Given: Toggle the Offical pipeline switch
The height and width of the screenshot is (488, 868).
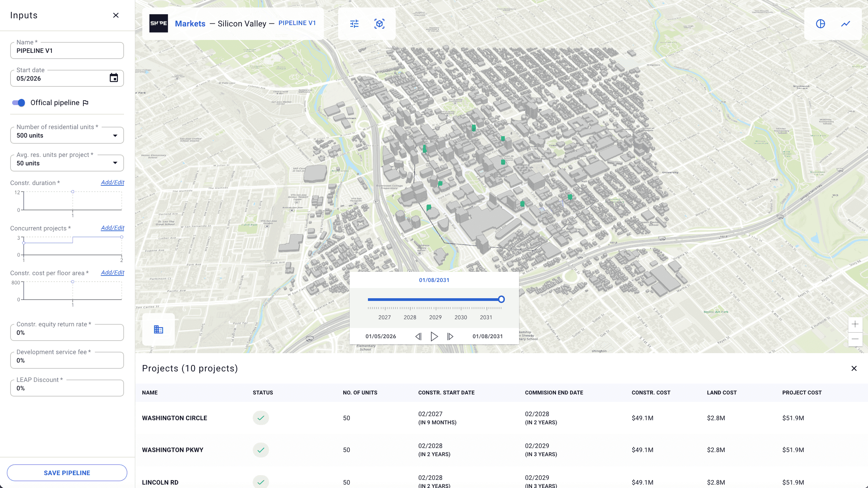Looking at the screenshot, I should [19, 103].
